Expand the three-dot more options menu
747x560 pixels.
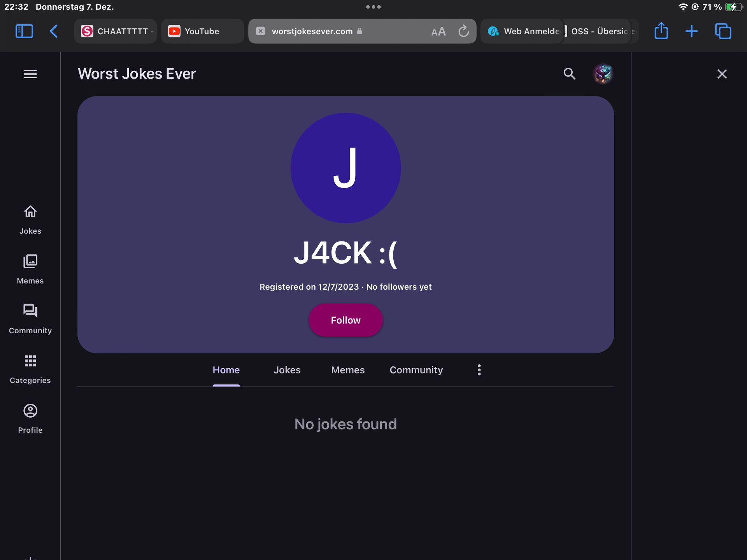479,370
